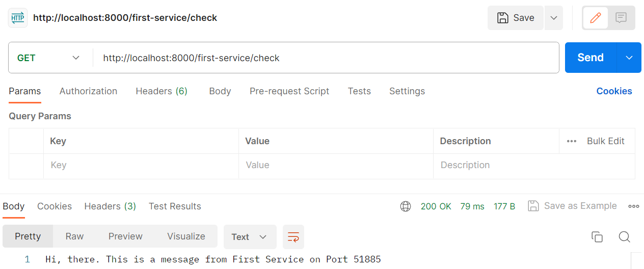Click Bulk Edit
The height and width of the screenshot is (269, 644).
tap(605, 141)
